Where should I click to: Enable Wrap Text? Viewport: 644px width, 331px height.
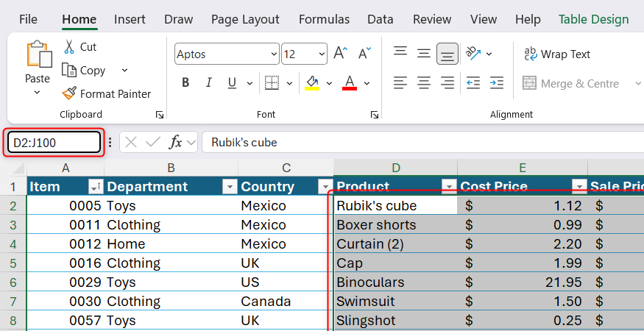click(557, 54)
